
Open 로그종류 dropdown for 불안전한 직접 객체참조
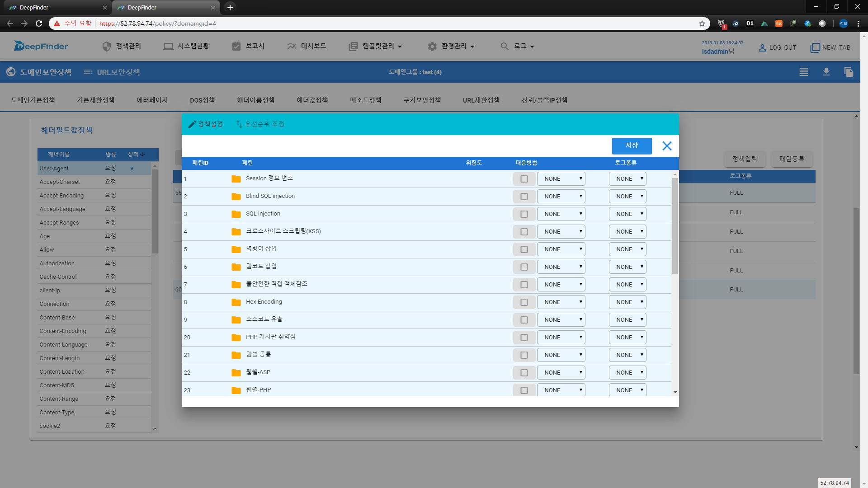pos(627,285)
